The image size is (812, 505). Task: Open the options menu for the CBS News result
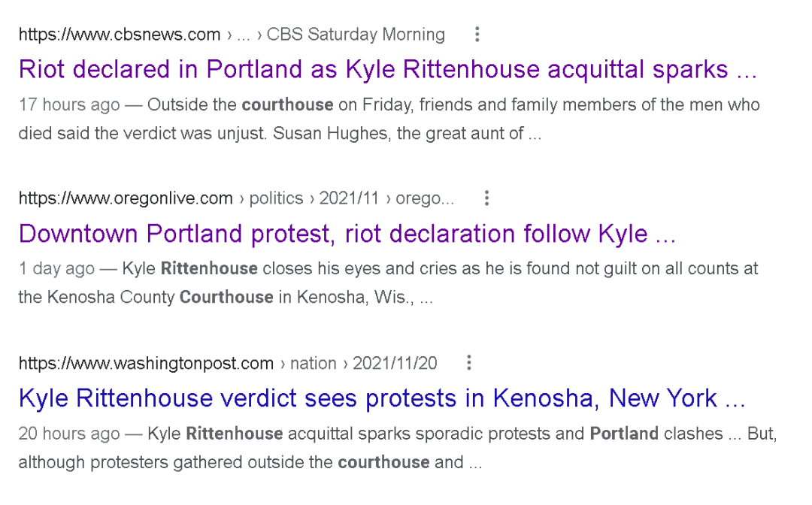point(477,35)
